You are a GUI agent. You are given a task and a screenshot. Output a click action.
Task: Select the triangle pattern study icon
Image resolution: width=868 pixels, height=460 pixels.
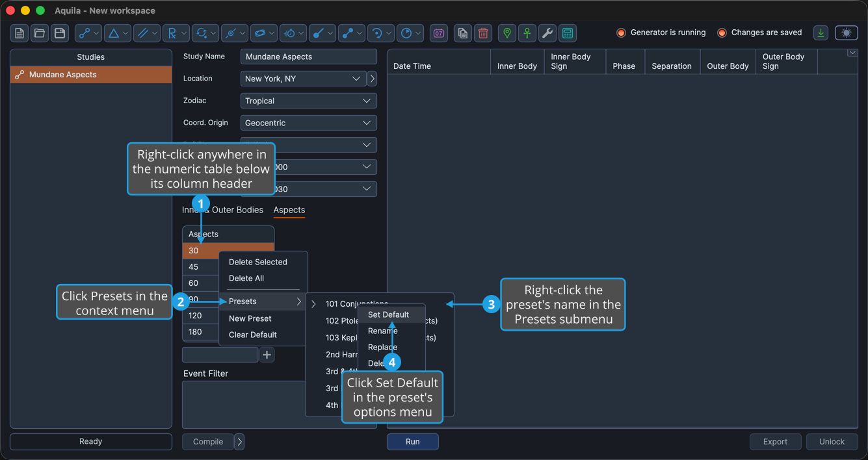118,33
